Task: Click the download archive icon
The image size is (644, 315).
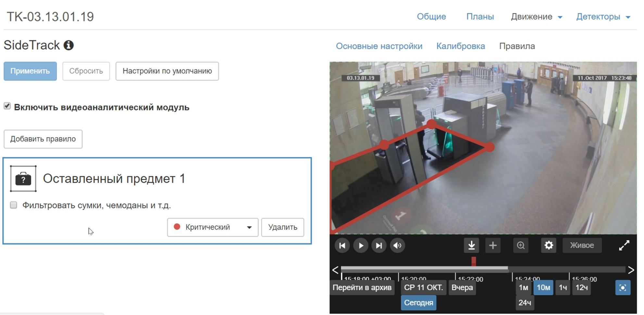Action: 472,246
